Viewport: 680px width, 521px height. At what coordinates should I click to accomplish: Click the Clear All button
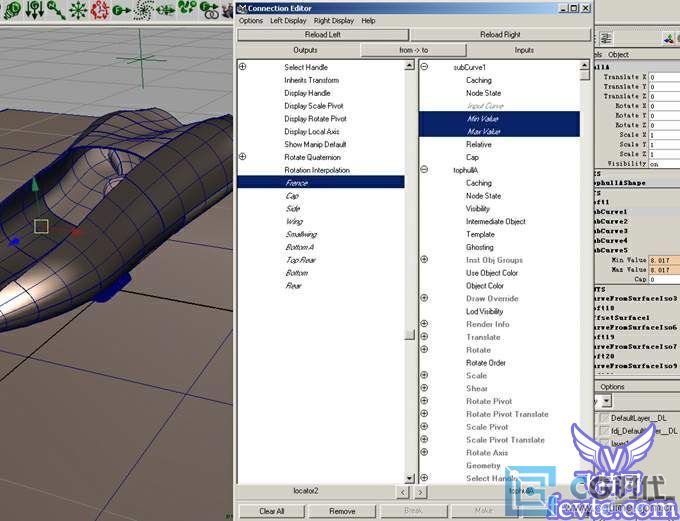click(x=271, y=511)
